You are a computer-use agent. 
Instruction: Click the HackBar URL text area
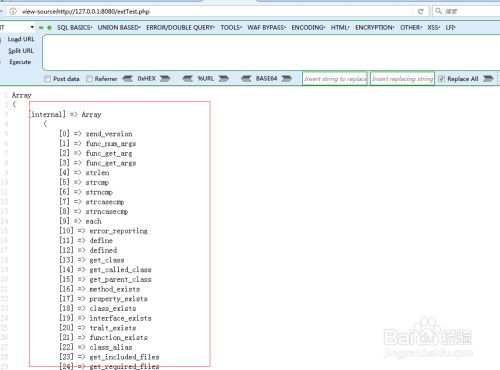tap(271, 52)
